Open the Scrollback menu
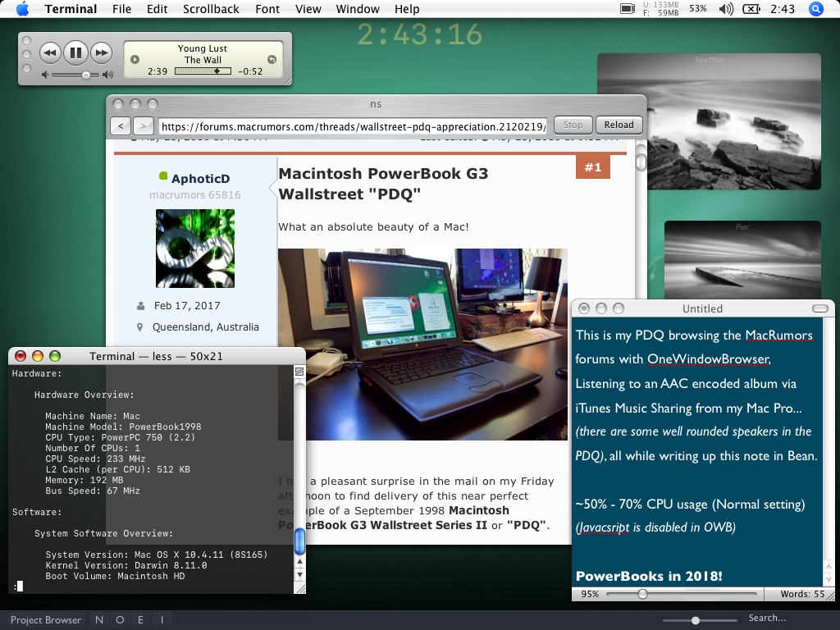 pos(211,9)
